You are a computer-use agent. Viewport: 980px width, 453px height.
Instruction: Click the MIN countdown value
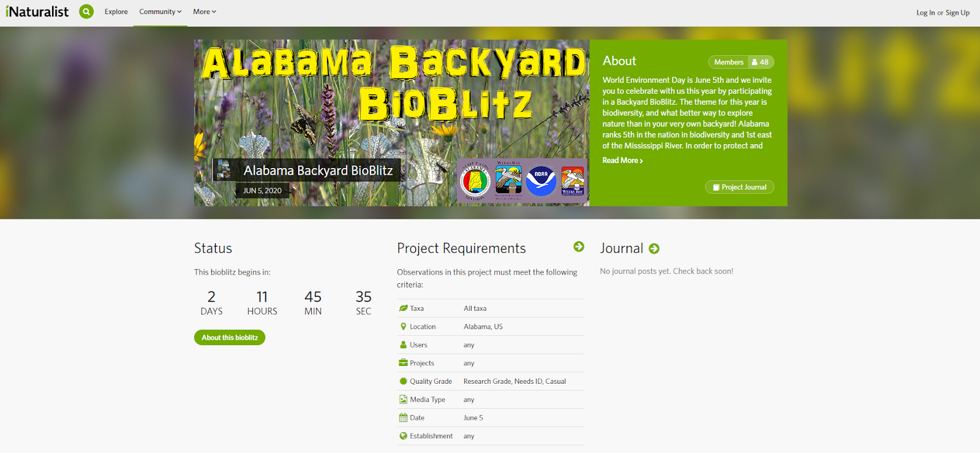[x=313, y=297]
